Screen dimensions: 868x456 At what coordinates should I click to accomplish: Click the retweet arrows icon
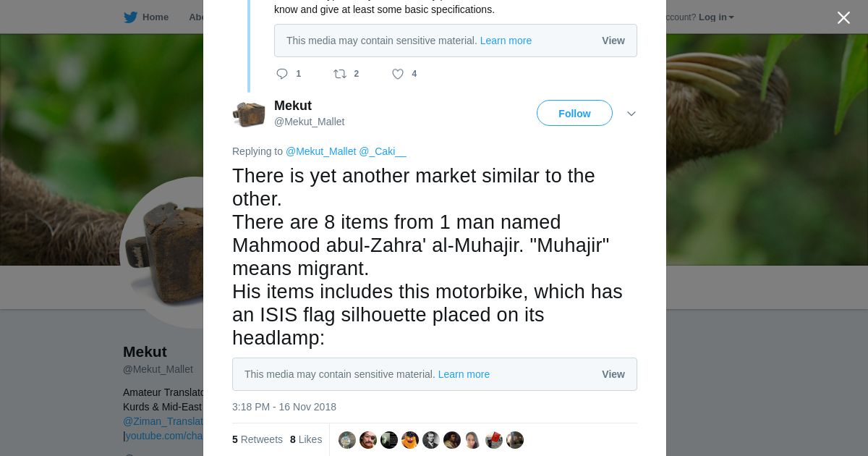(340, 74)
